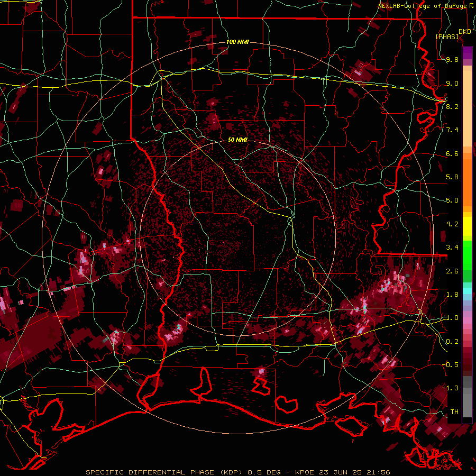Click the yellow color bar segment

coord(467,226)
